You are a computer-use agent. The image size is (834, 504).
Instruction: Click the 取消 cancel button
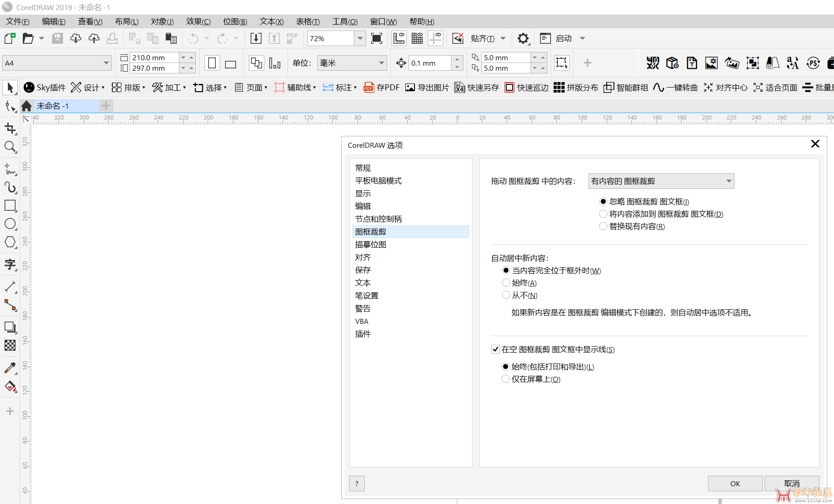(x=792, y=483)
